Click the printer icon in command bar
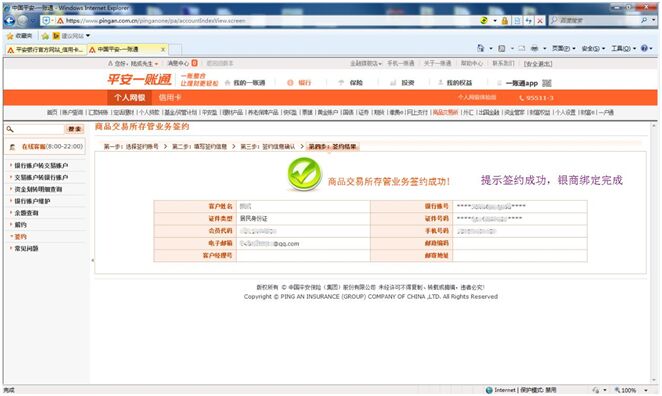 pyautogui.click(x=534, y=49)
